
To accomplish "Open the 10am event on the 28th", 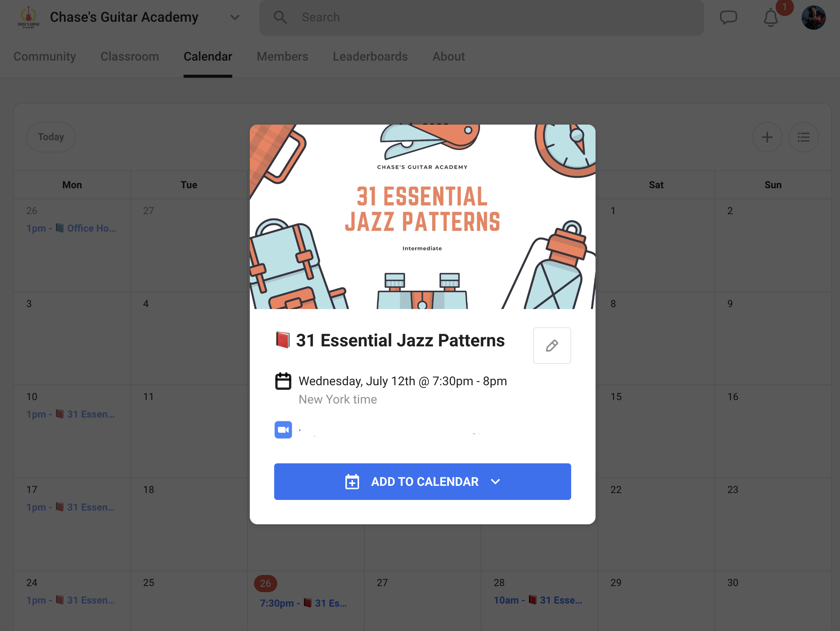I will click(x=538, y=600).
